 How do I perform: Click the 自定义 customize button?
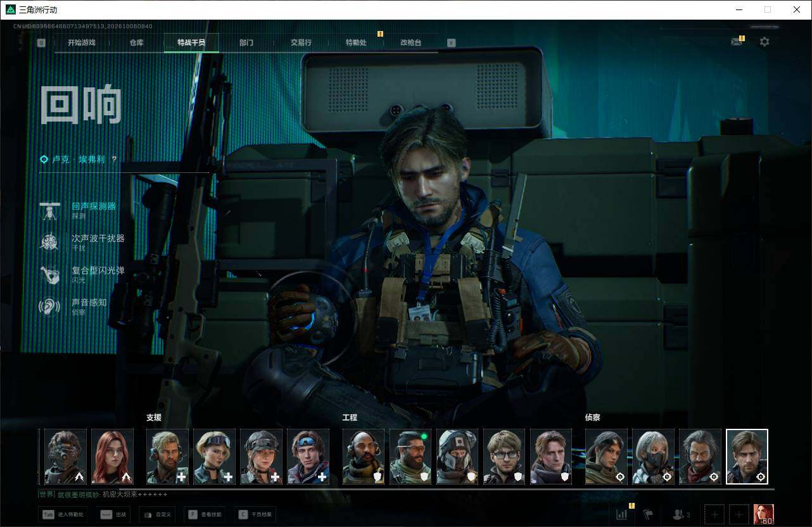coord(158,515)
